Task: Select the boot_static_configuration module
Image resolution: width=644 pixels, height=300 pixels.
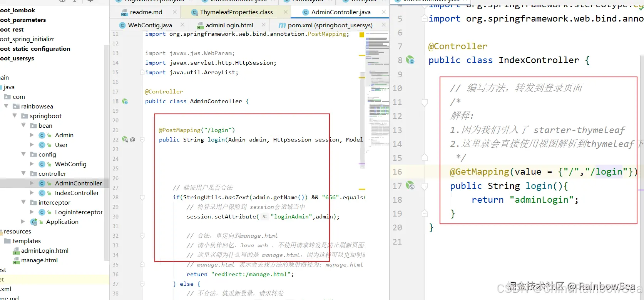Action: click(x=35, y=48)
